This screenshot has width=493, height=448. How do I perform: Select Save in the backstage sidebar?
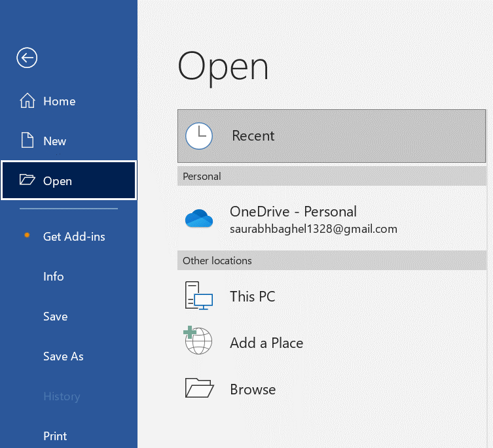pos(56,317)
